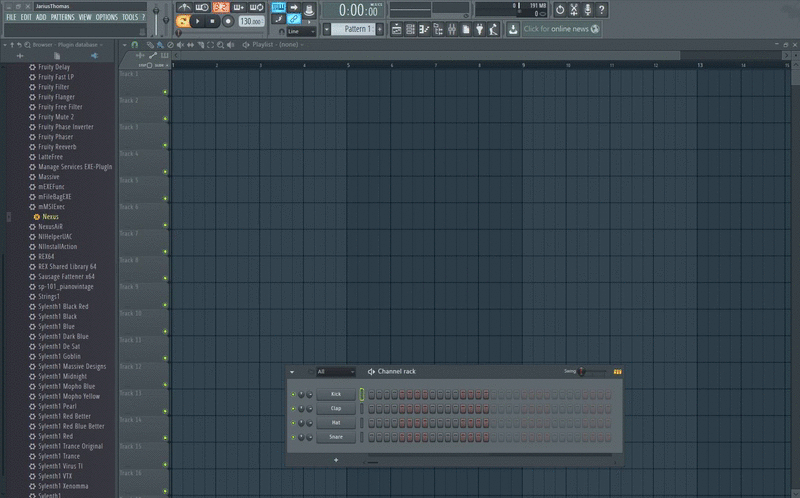Mute the Hat channel with green light
This screenshot has height=498, width=800.
(293, 423)
